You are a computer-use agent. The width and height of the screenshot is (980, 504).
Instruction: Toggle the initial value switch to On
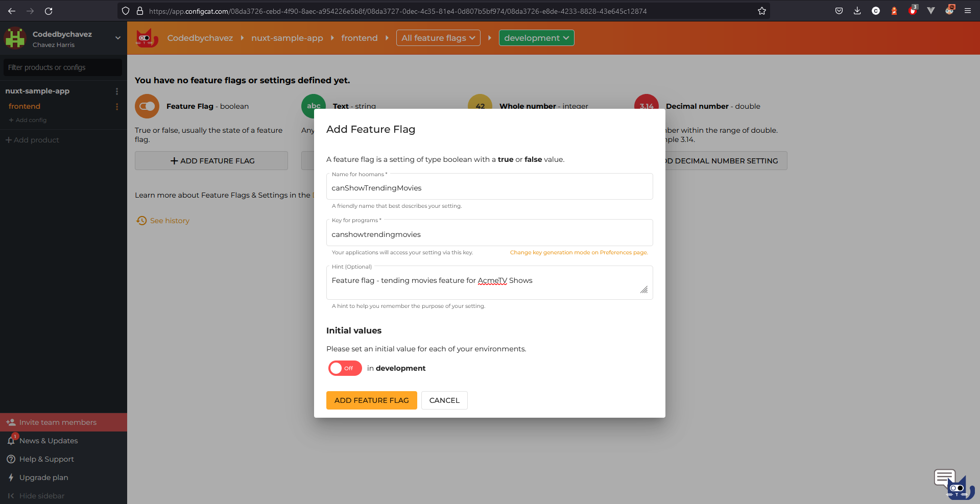[x=345, y=368]
